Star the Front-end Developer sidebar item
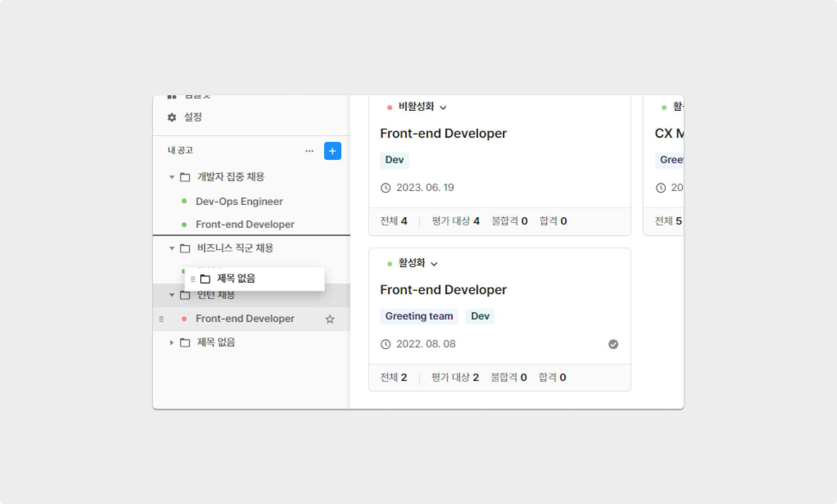837x504 pixels. pos(330,319)
